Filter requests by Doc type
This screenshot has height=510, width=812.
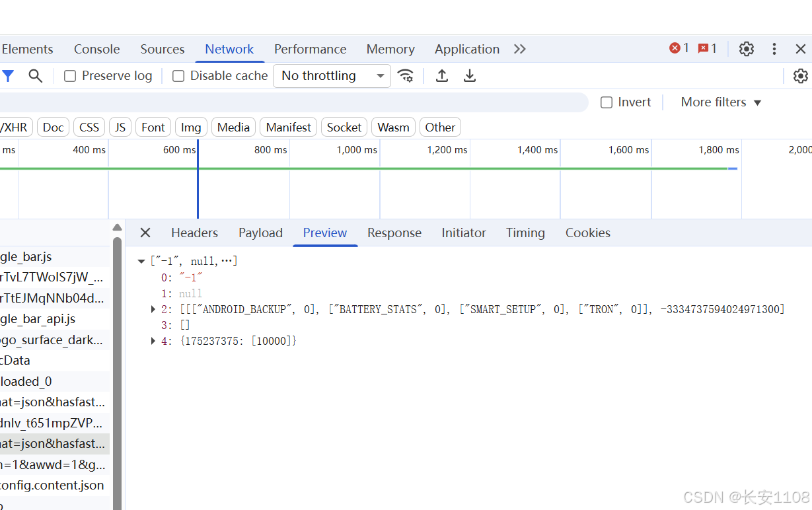[54, 127]
